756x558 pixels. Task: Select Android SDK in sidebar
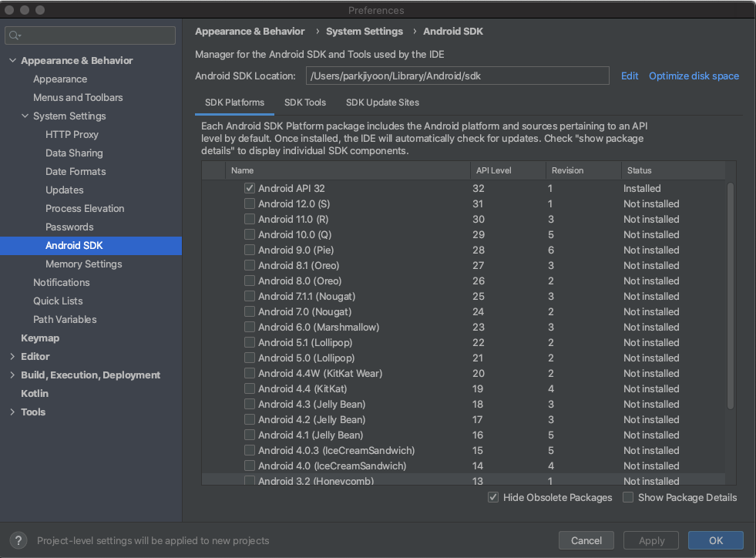(x=91, y=246)
